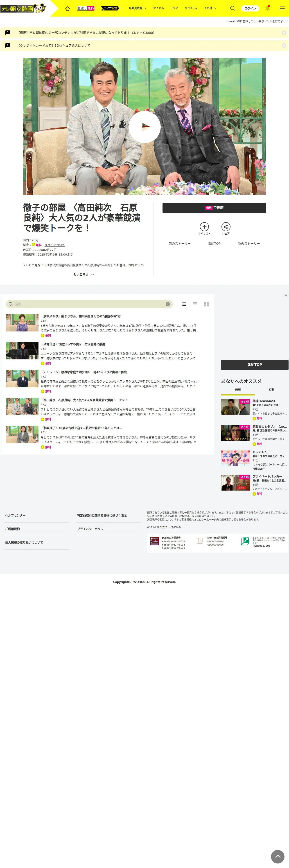Click the テレ朝動画 logo

click(x=23, y=8)
